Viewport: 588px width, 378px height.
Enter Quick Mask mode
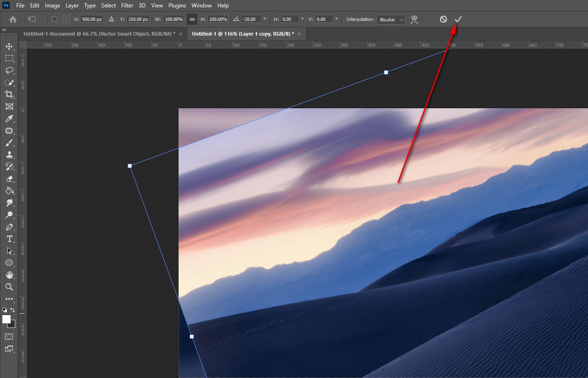tap(9, 336)
